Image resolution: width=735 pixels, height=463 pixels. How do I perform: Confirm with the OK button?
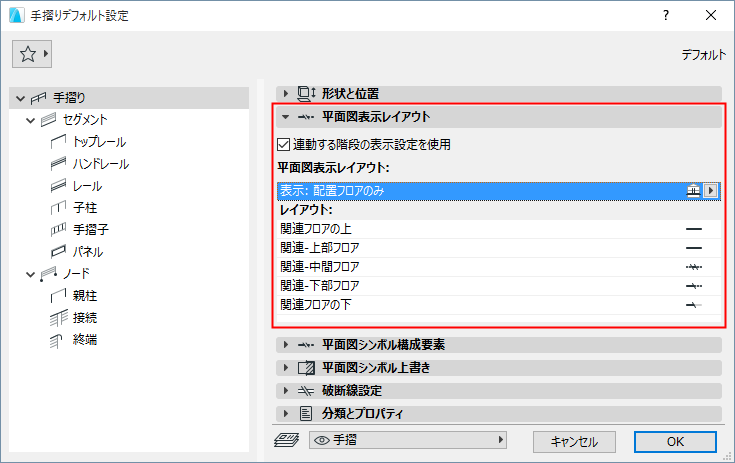(x=675, y=442)
